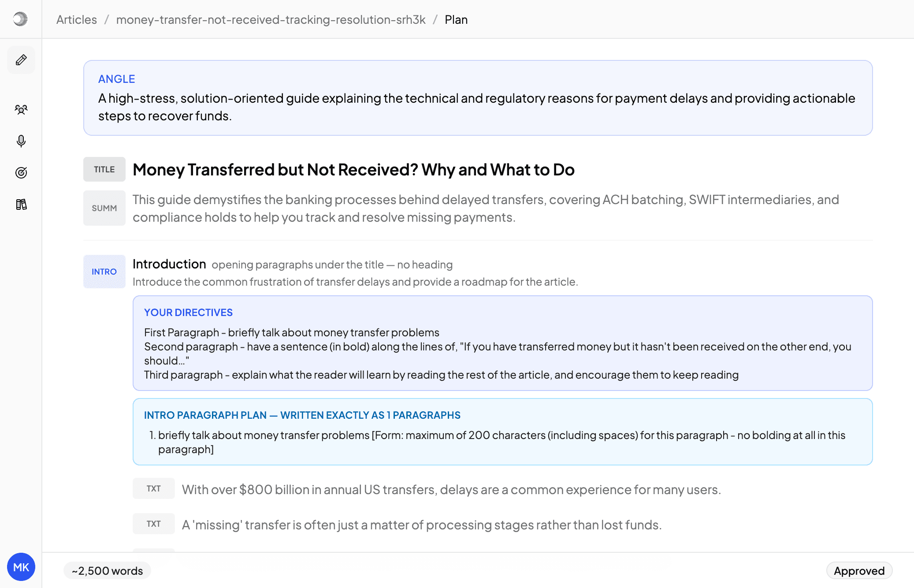Screen dimensions: 914x588
Task: Click the text 'With over $800 billion in annual US transfers'
Action: click(451, 490)
